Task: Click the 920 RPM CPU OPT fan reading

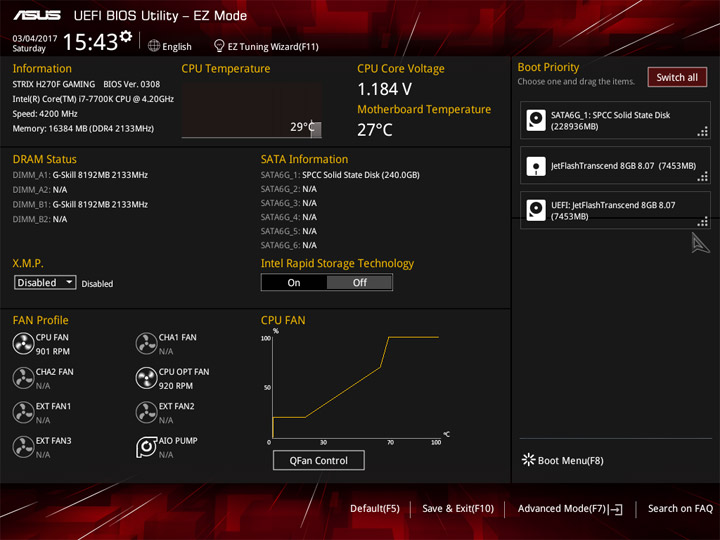Action: (176, 386)
